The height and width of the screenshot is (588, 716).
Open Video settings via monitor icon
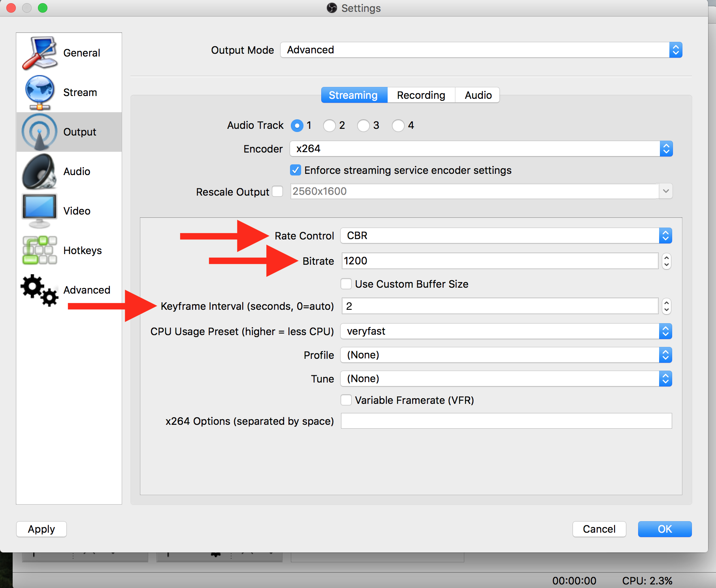coord(40,211)
